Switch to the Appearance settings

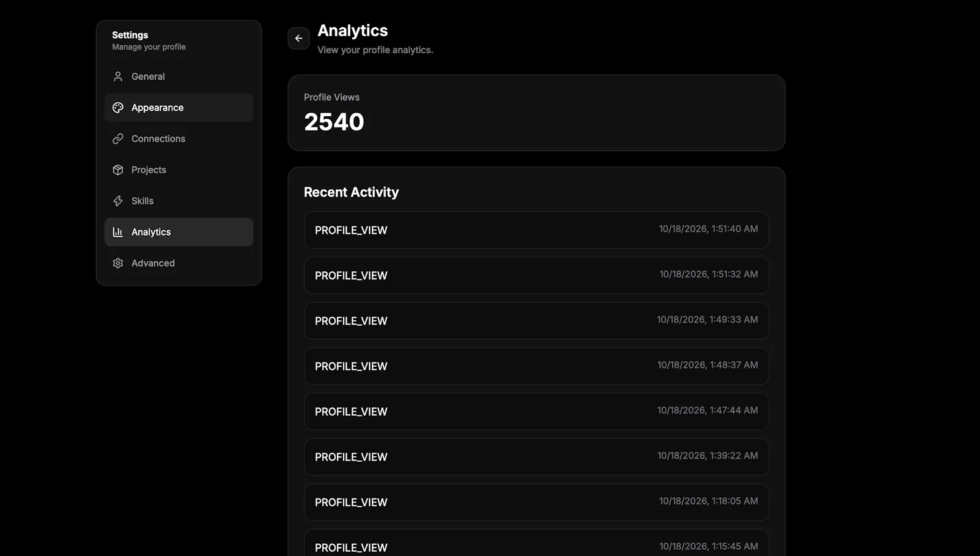tap(179, 108)
